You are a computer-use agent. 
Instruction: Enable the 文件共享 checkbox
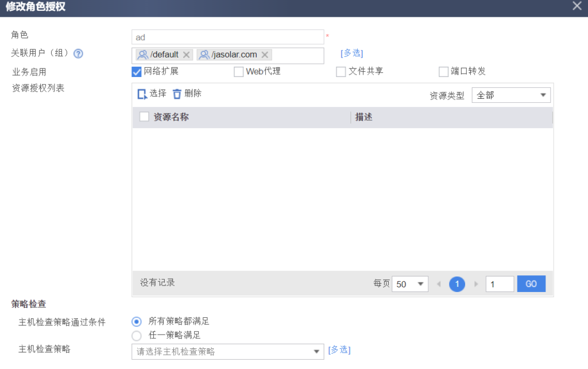click(341, 72)
